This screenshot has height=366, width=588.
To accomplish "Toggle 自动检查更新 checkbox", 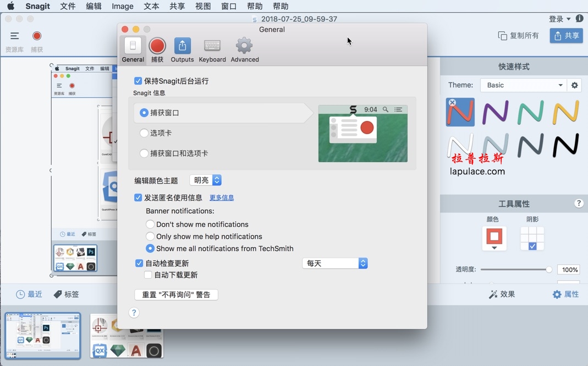I will pos(139,263).
